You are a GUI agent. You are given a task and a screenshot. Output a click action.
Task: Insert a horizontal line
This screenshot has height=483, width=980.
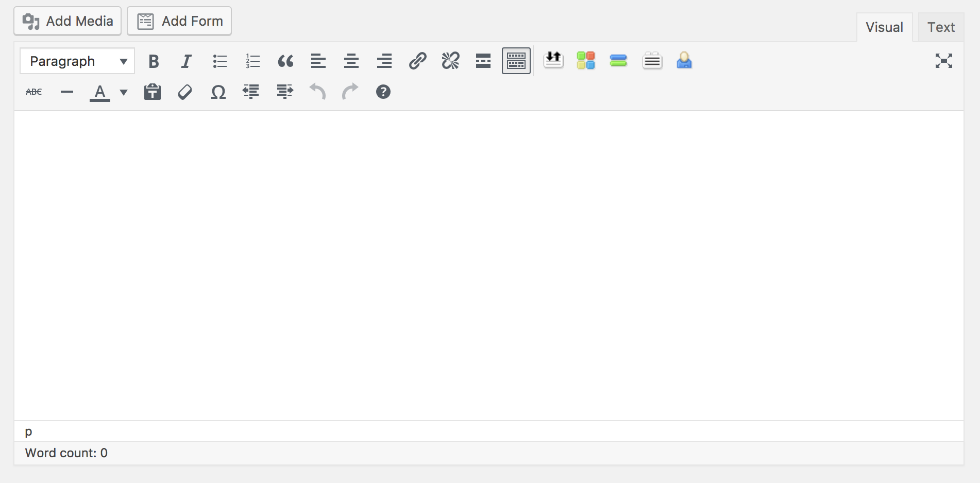pyautogui.click(x=67, y=92)
